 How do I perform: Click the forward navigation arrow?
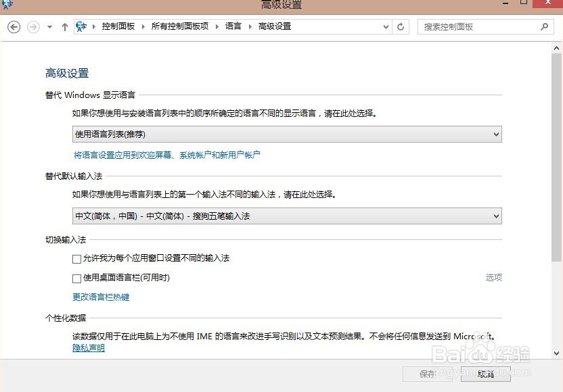click(x=32, y=26)
